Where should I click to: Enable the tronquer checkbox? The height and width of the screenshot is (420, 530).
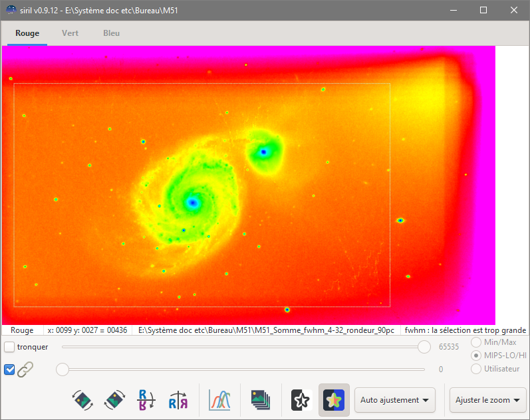click(x=9, y=347)
